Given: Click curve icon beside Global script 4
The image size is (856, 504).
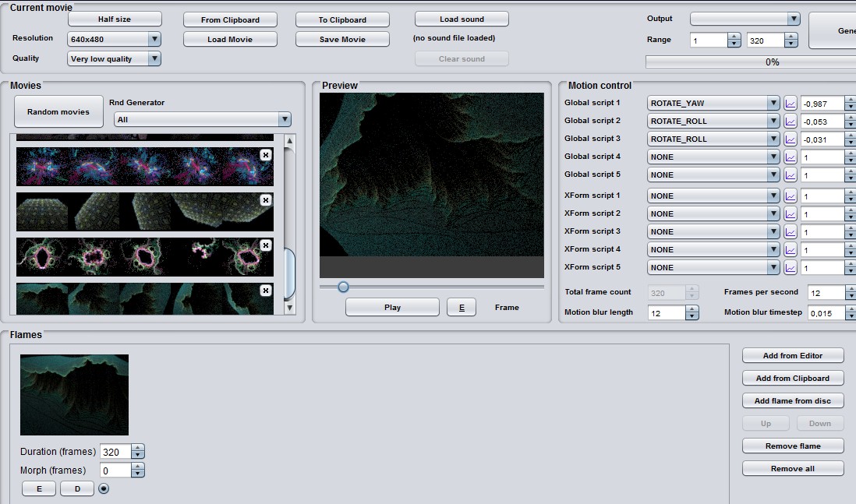Looking at the screenshot, I should 791,157.
